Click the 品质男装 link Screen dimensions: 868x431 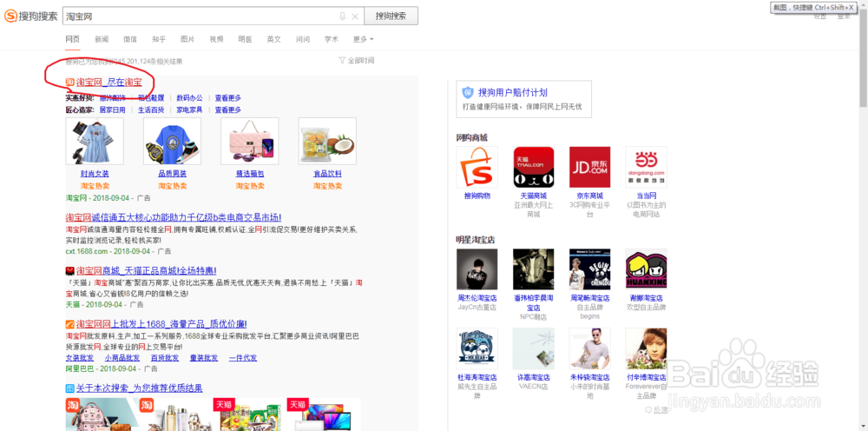point(172,174)
